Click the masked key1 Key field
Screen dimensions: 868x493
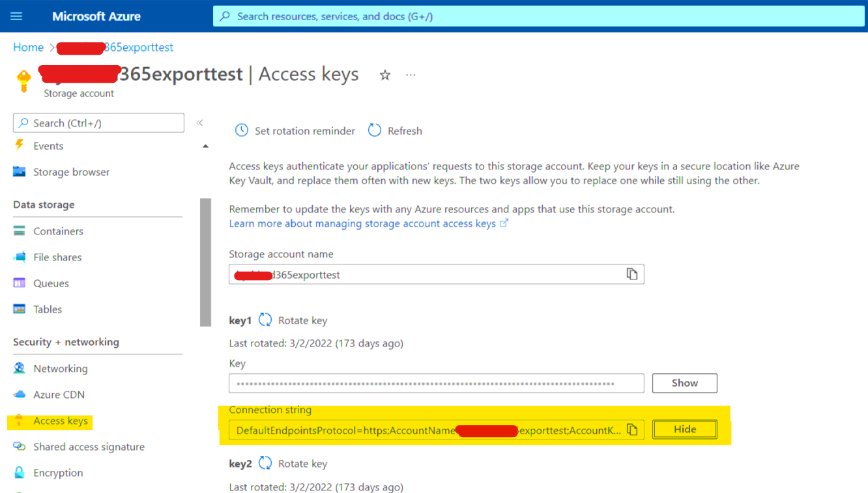436,383
